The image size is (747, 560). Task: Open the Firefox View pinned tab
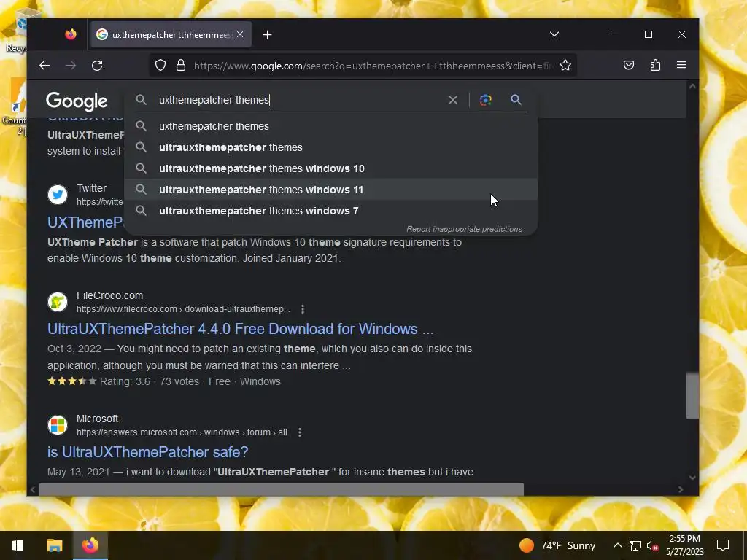coord(71,34)
